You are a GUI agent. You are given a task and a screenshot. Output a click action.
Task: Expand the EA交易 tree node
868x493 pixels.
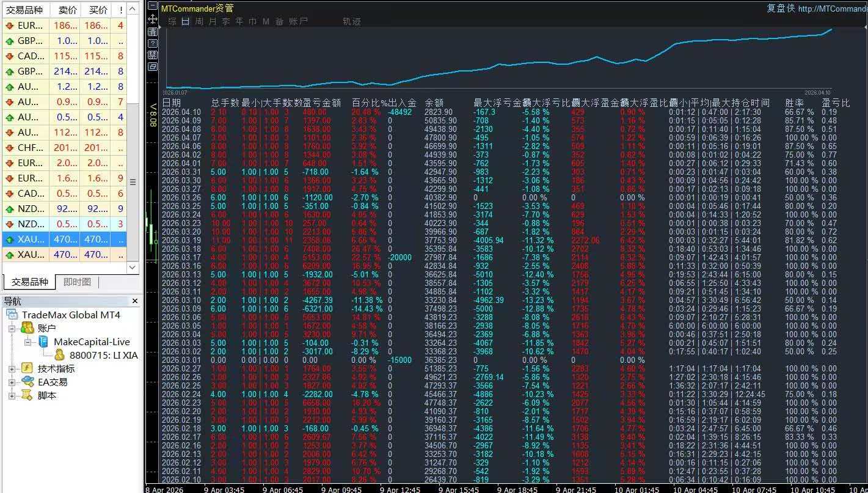click(12, 382)
